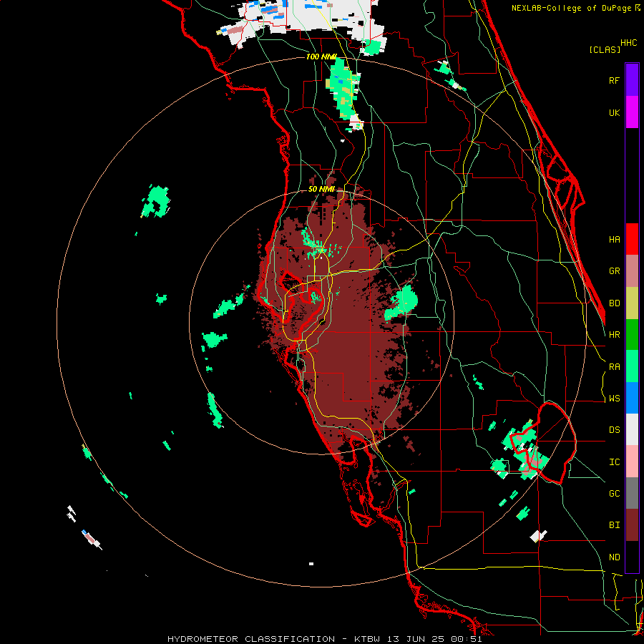
Task: Click the brown BI legend swatch
Action: click(x=632, y=525)
